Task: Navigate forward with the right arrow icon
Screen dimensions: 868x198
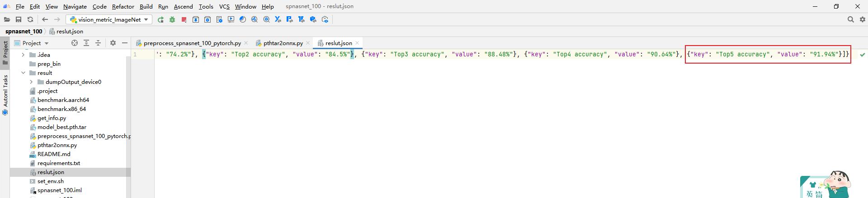Action: (57, 19)
